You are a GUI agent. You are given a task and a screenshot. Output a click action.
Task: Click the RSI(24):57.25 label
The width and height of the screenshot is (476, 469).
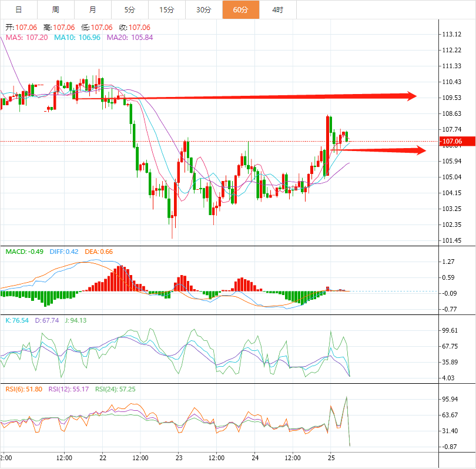tap(115, 389)
